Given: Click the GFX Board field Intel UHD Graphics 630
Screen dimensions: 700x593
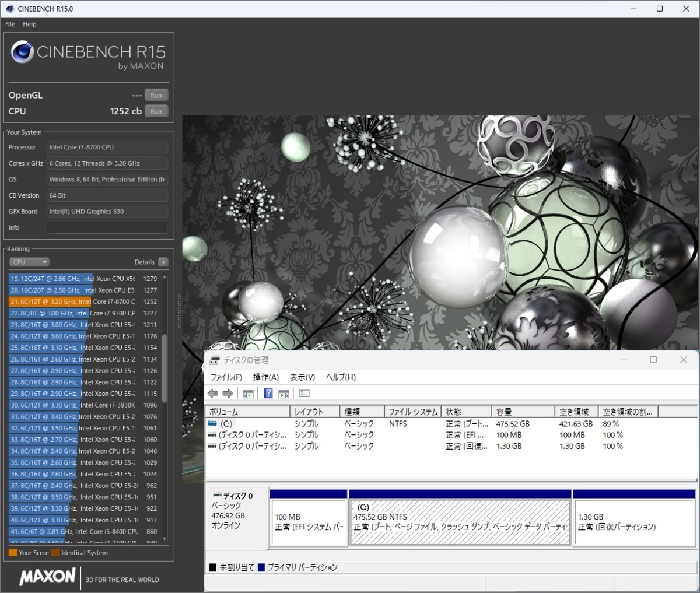Looking at the screenshot, I should click(107, 211).
